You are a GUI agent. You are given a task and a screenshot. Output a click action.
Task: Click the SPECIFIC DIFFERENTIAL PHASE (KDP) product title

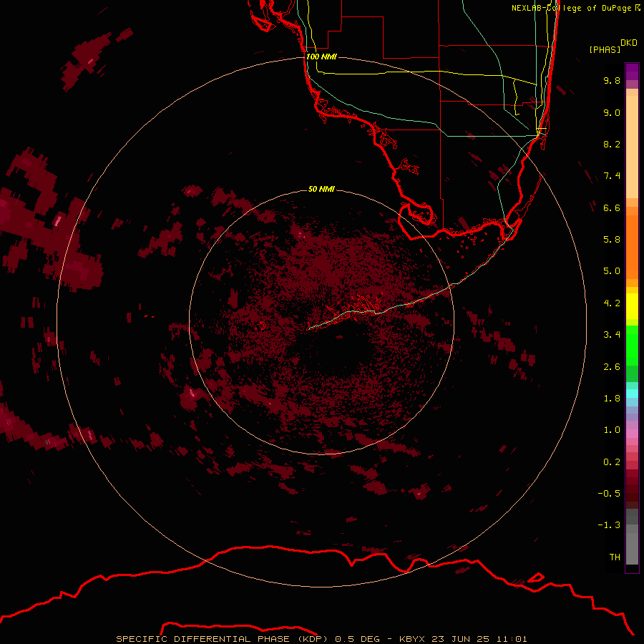point(222,639)
